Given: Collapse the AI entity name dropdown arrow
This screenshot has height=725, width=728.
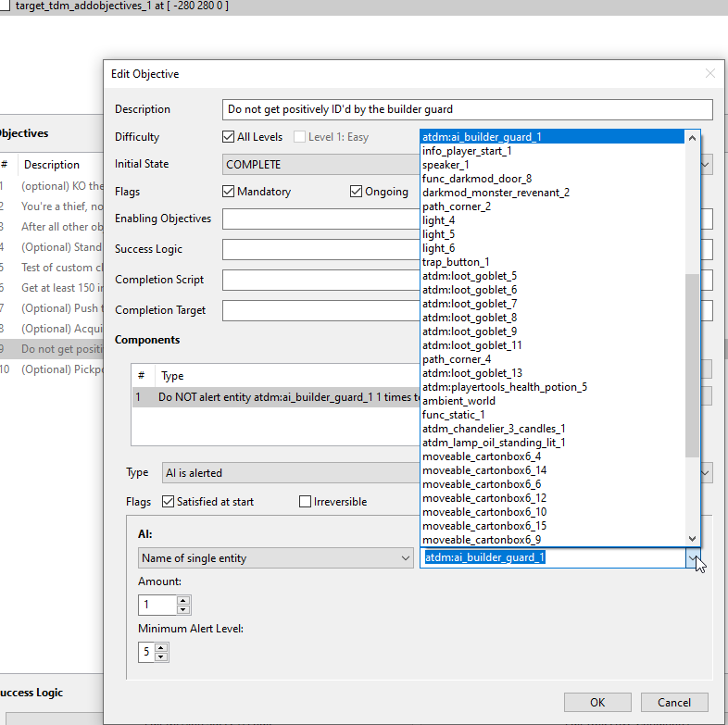Looking at the screenshot, I should [x=692, y=558].
